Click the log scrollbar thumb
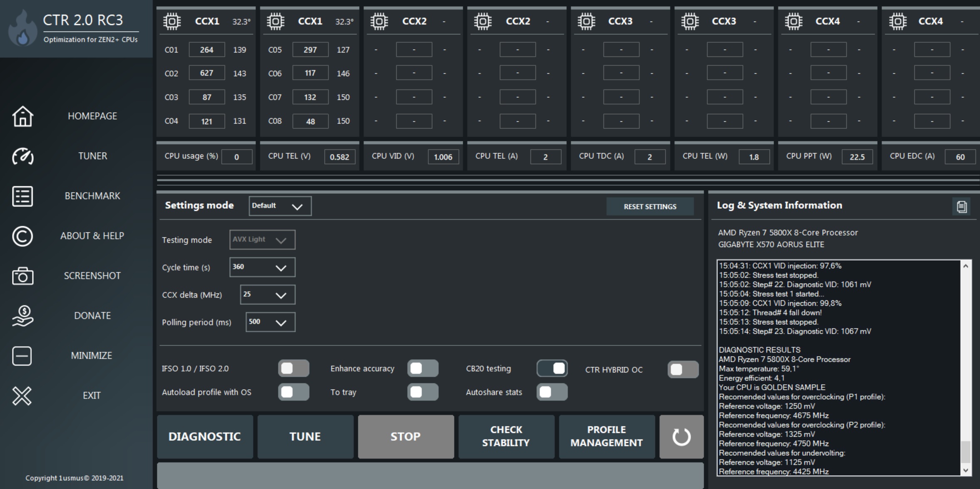This screenshot has width=980, height=489. [x=965, y=452]
